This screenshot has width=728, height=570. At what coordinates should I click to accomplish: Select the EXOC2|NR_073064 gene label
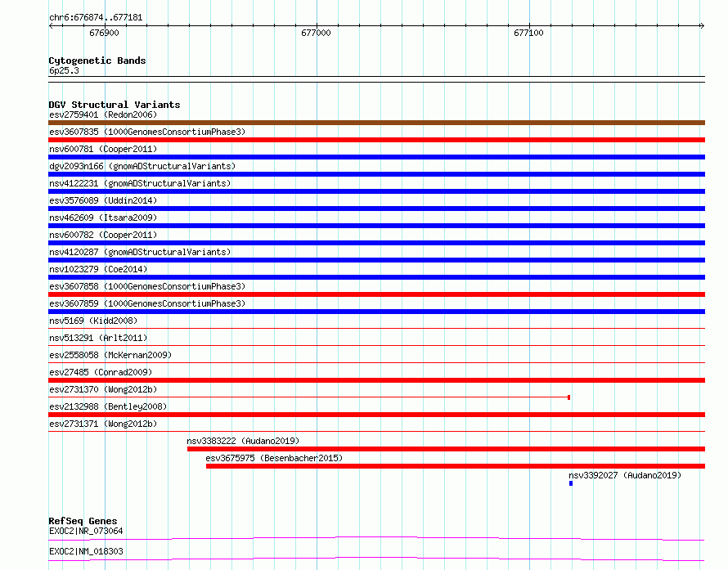pyautogui.click(x=86, y=531)
